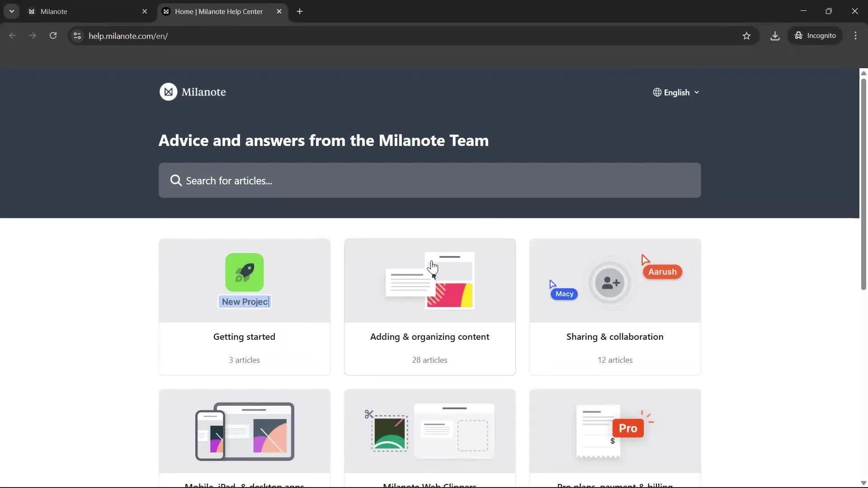Open a new tab with the plus icon
Screen dimensions: 868x488
[x=300, y=11]
